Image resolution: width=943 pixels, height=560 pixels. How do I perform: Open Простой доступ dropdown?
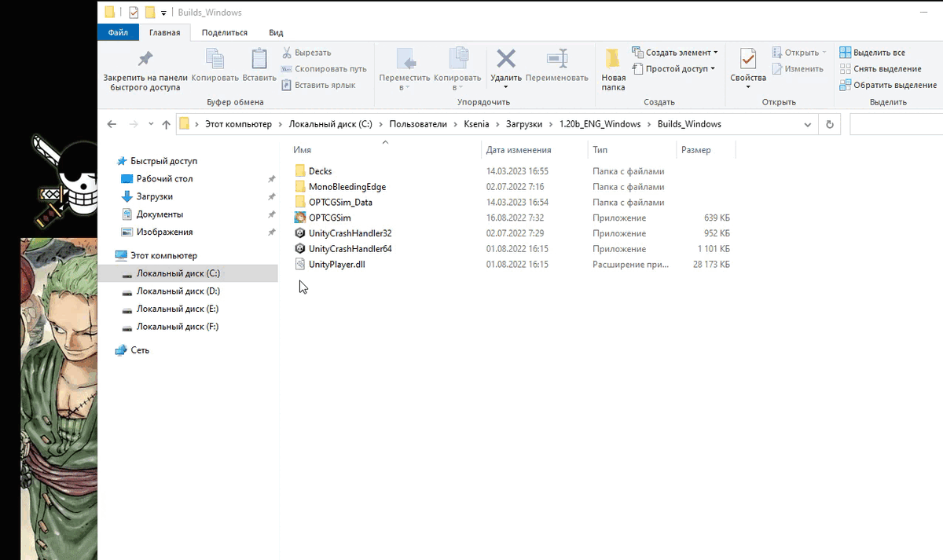(674, 69)
